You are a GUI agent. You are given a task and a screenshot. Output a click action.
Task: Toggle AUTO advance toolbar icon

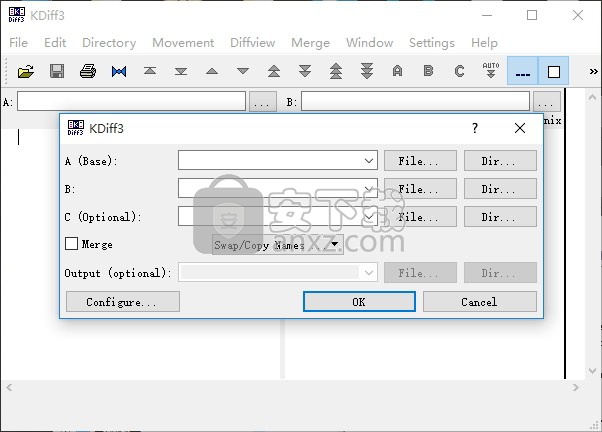(x=491, y=71)
